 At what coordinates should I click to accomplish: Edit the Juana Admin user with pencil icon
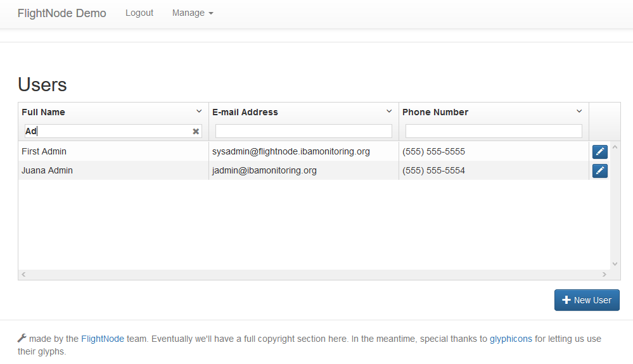coord(600,170)
